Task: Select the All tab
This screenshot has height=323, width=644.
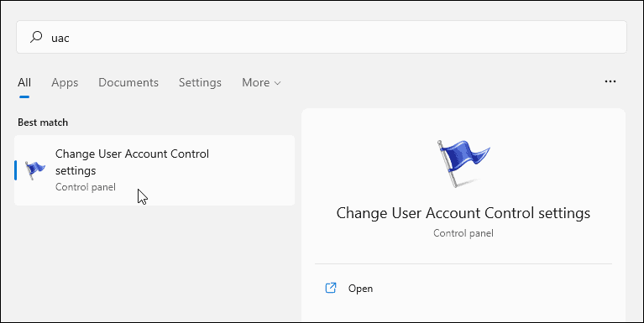Action: (24, 82)
